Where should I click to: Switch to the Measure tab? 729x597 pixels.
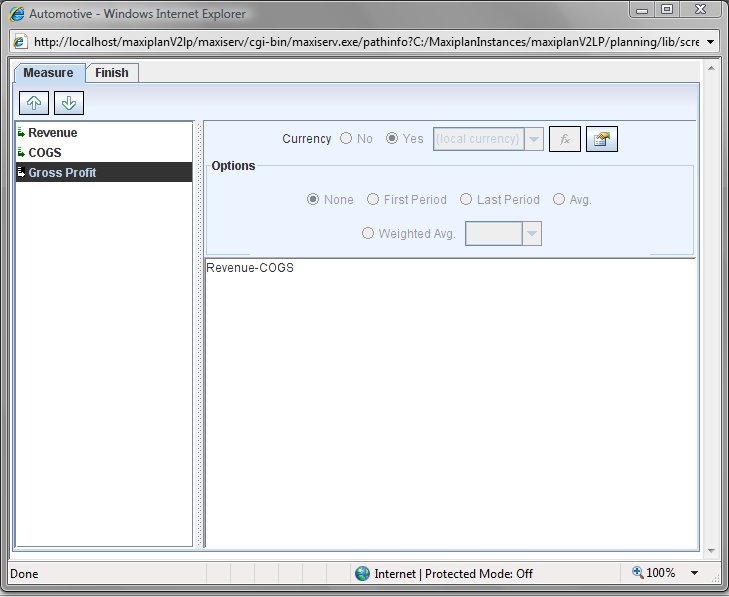pos(48,73)
